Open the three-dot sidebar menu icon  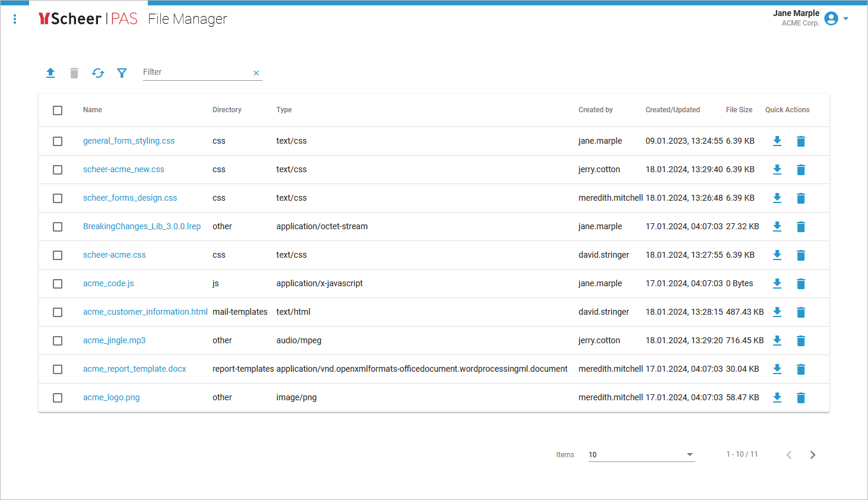pyautogui.click(x=15, y=18)
